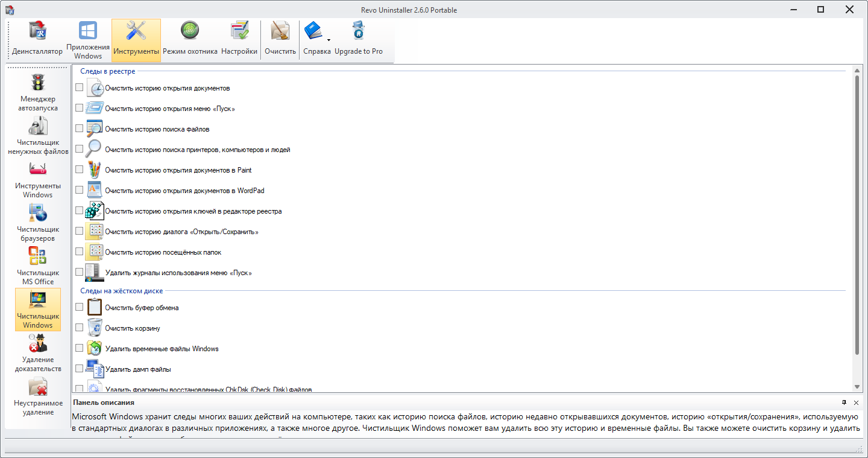Screen dimensions: 868x458
Task: Click the recycle bin icon by Очистить корзину
Action: point(95,328)
